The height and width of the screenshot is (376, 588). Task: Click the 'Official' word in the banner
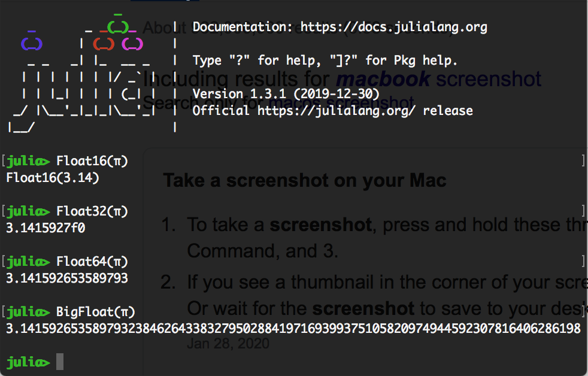coord(221,111)
